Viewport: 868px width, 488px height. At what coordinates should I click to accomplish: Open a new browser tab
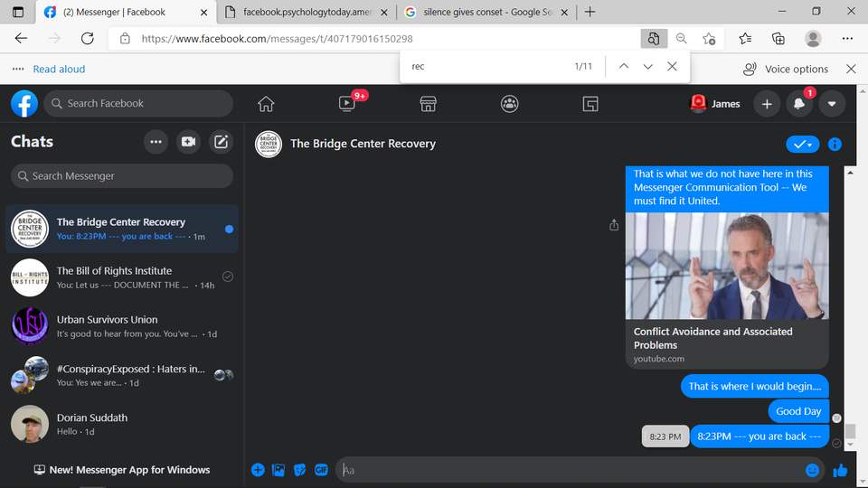click(590, 12)
